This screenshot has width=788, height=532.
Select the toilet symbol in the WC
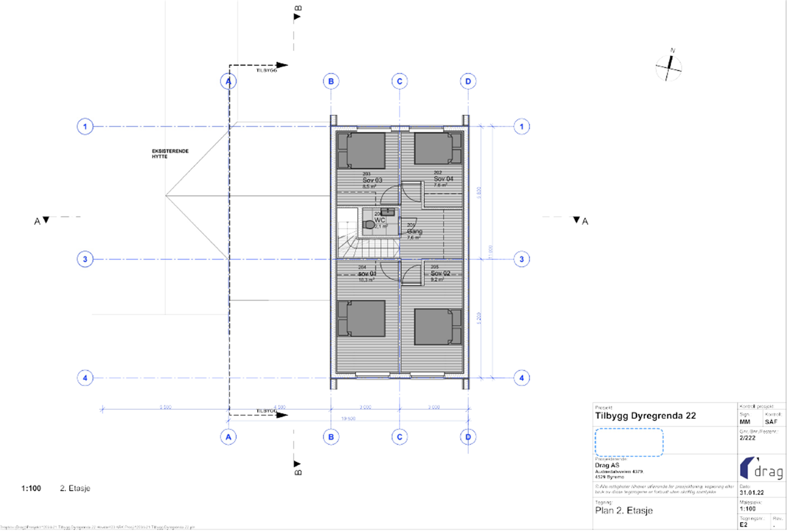pyautogui.click(x=368, y=225)
